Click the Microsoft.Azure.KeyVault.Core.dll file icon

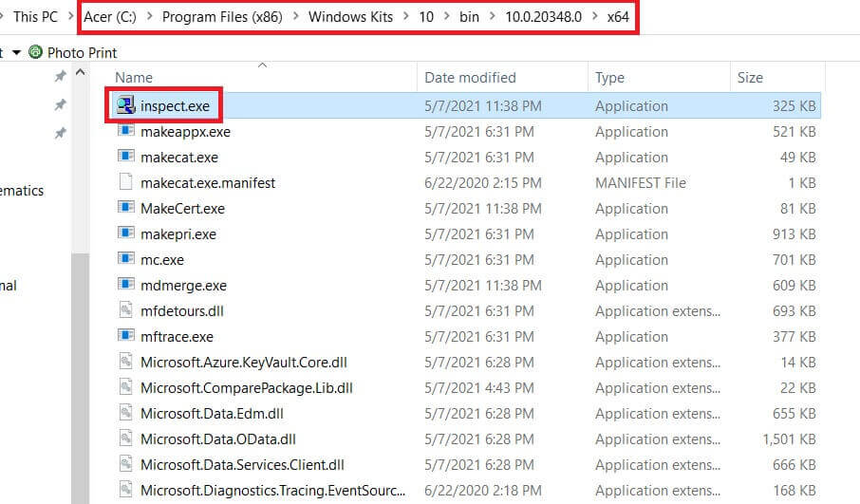(x=125, y=361)
